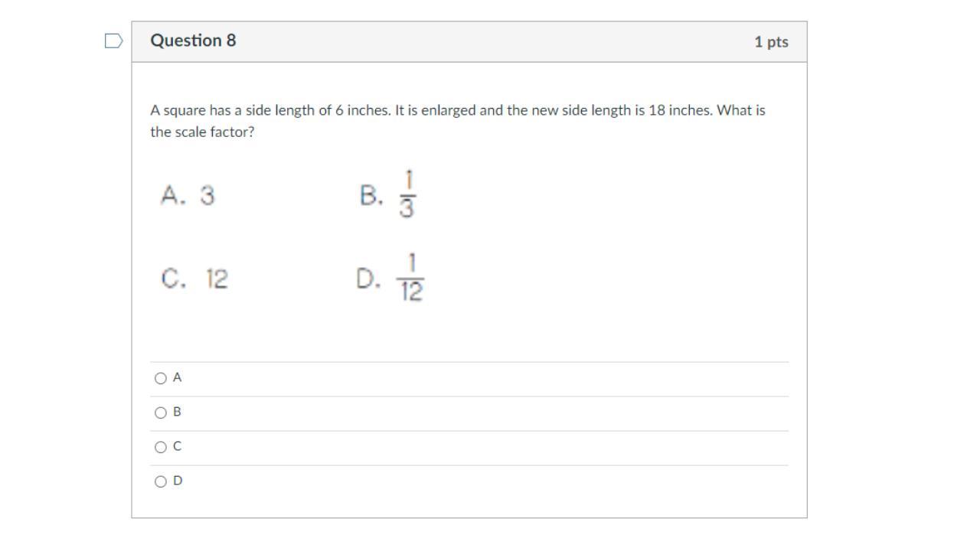
Task: Click the 1/3 fraction in the choices
Action: 407,194
